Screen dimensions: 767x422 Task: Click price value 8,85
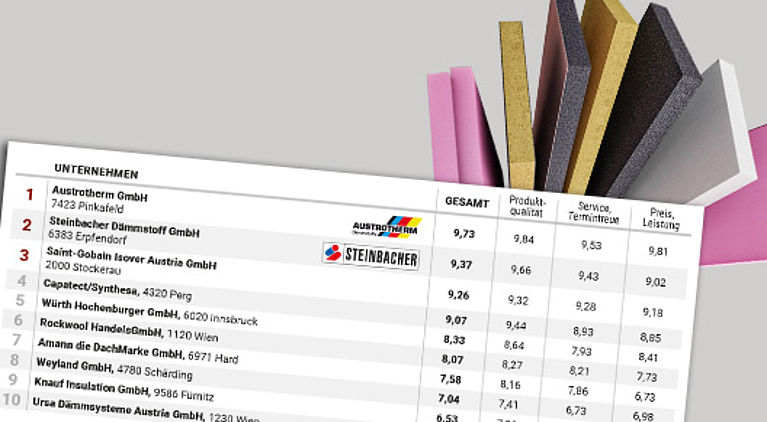[650, 337]
